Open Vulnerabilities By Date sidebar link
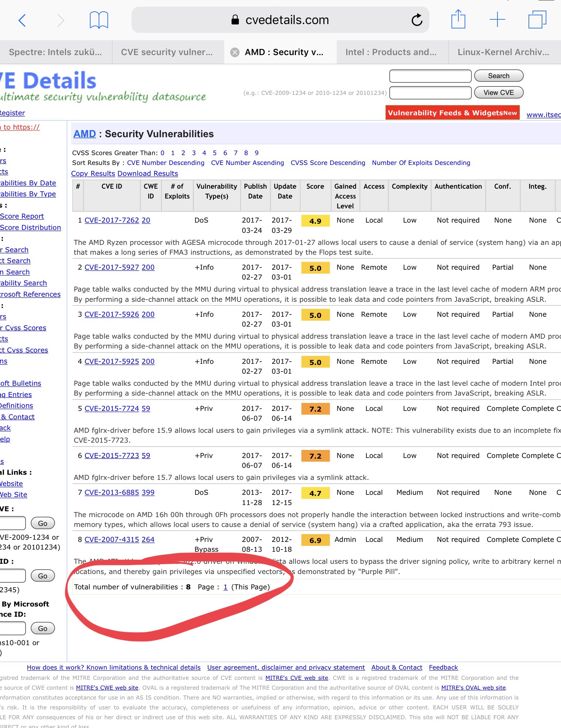This screenshot has width=561, height=728. point(28,183)
